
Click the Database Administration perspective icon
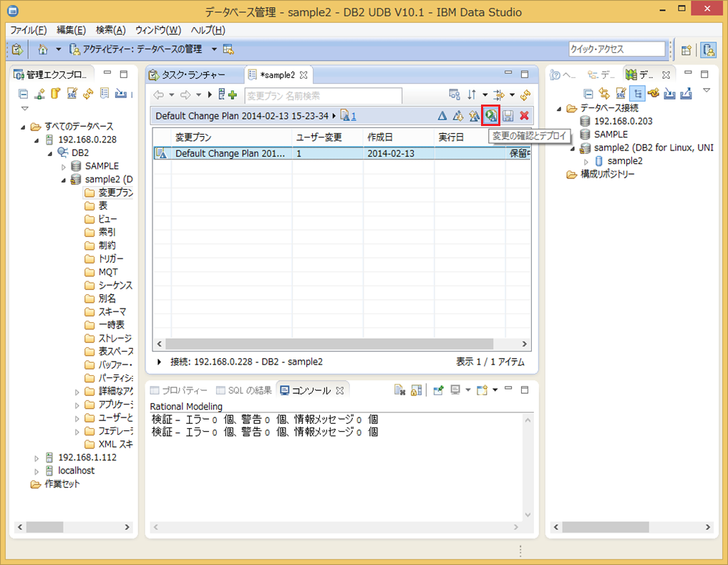[709, 49]
